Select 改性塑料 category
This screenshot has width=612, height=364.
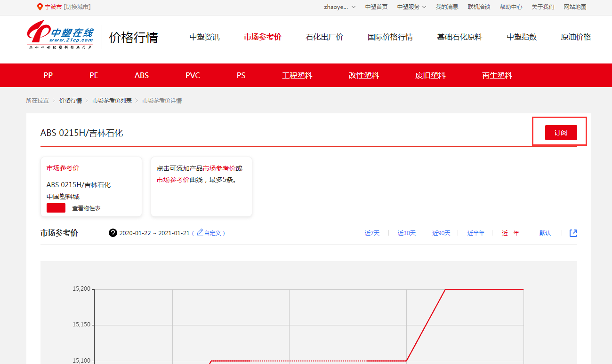(364, 75)
